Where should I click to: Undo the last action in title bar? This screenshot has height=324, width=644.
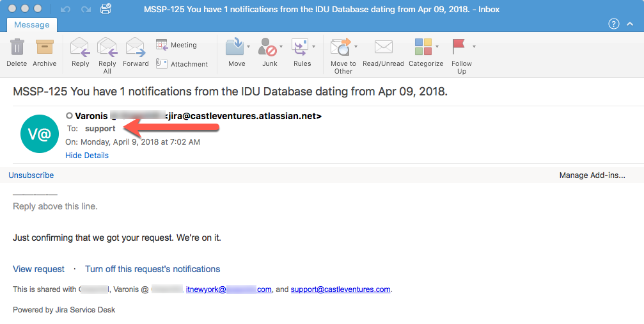pos(65,9)
